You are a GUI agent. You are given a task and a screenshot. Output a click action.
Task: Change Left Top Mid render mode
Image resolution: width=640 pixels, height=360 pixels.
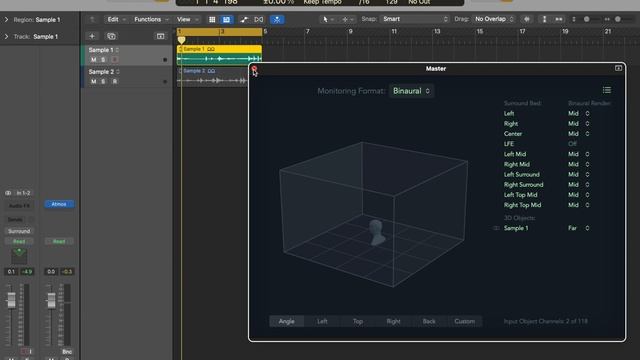coord(579,195)
